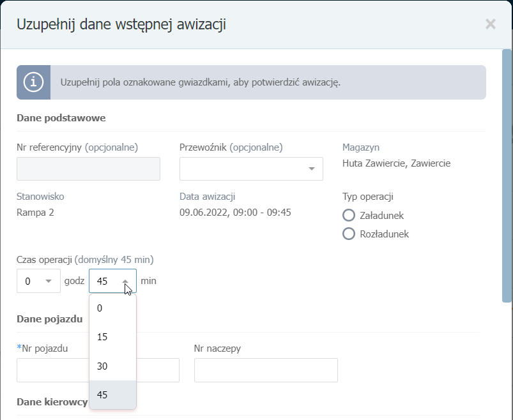Choose 15 in the minutes list
Image resolution: width=513 pixels, height=420 pixels.
click(112, 337)
